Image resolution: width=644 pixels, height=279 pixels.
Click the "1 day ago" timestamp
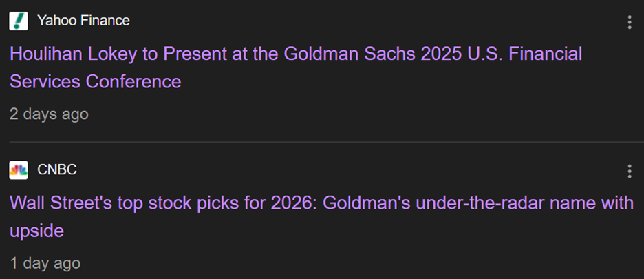[45, 262]
